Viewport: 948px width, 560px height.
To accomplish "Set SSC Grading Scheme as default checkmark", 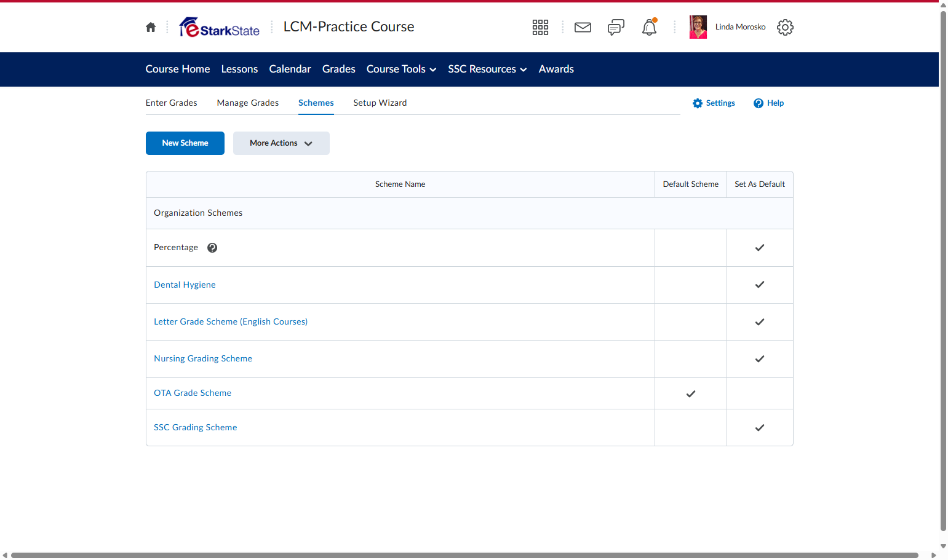I will click(x=760, y=428).
